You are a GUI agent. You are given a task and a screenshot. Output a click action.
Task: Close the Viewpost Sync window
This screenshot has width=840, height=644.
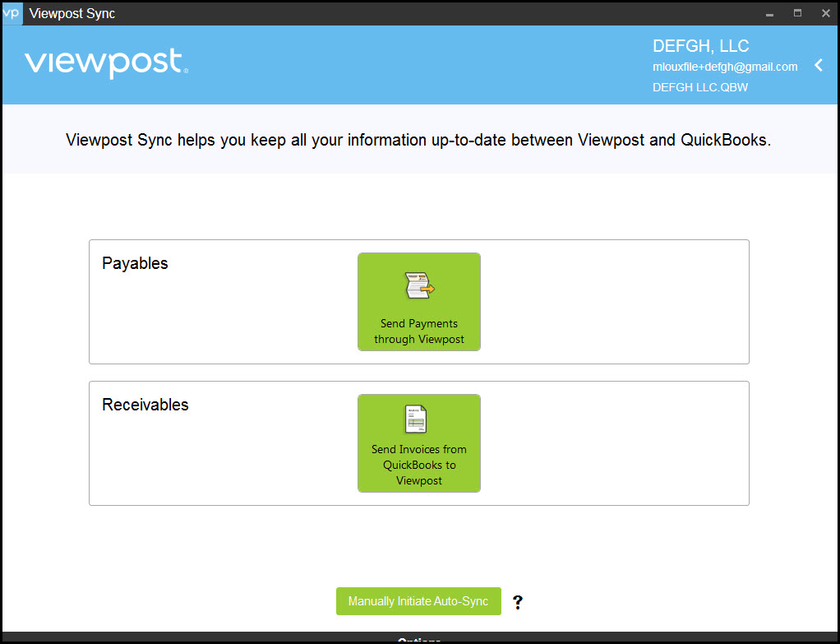[x=825, y=13]
